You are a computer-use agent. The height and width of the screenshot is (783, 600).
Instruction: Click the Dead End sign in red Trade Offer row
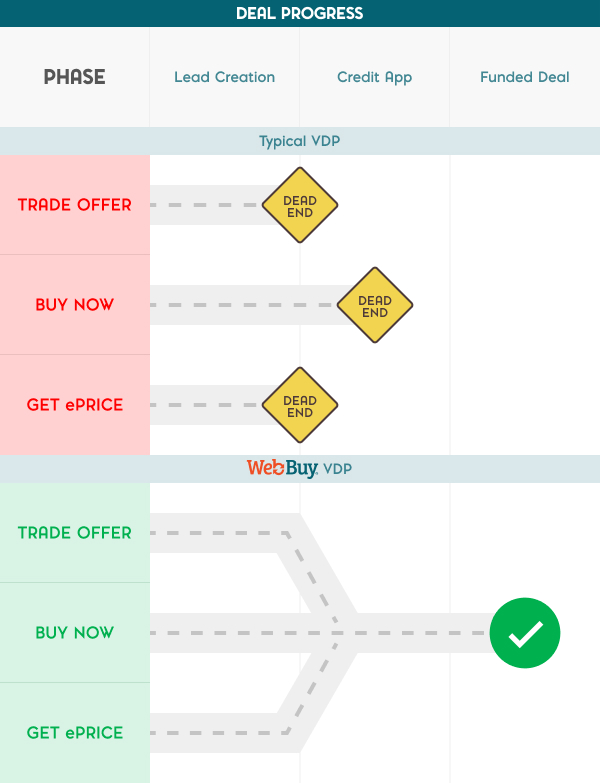click(299, 206)
